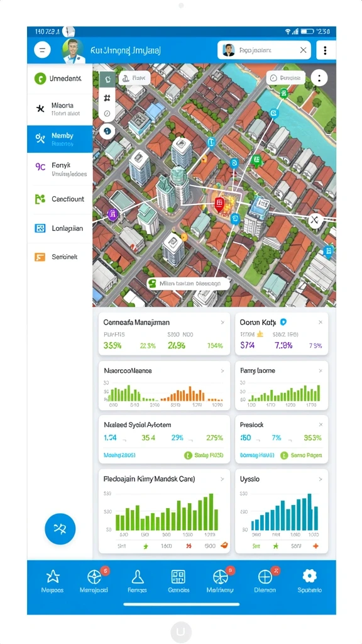Click the grid tool in map toolbar
The height and width of the screenshot is (644, 362).
107,97
